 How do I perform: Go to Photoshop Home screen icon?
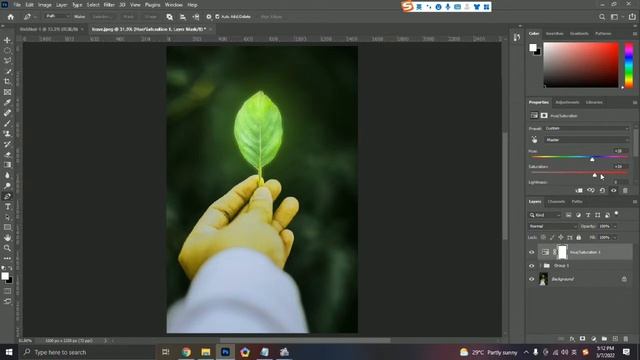click(11, 17)
